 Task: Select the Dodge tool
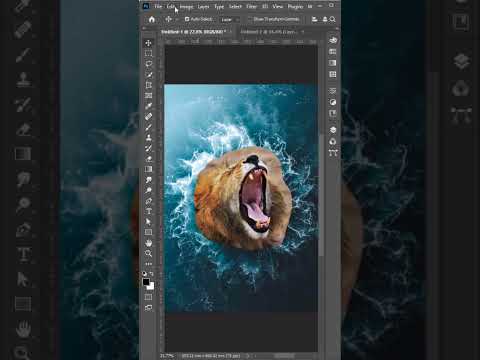tap(149, 190)
